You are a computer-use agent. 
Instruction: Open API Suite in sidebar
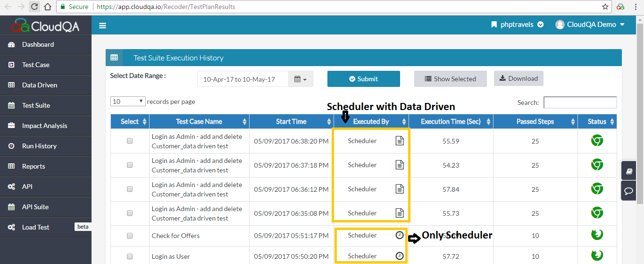click(x=46, y=207)
